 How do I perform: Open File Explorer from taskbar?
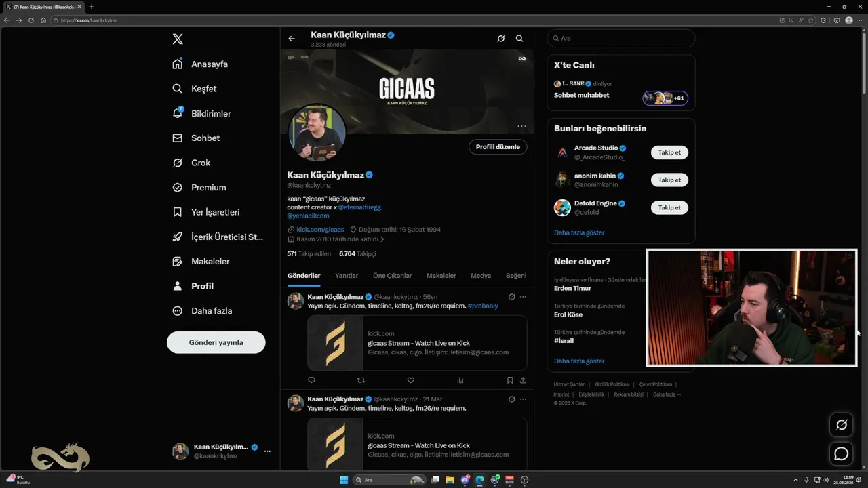[450, 480]
